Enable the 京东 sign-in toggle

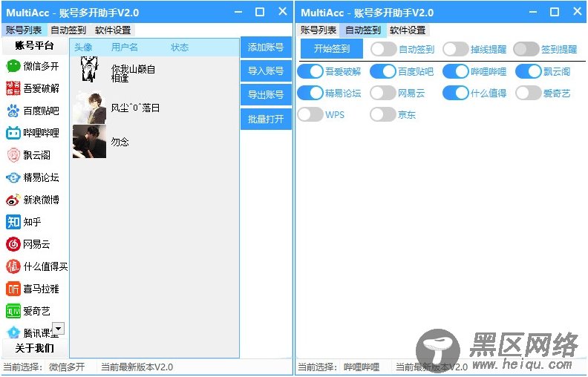pyautogui.click(x=383, y=115)
